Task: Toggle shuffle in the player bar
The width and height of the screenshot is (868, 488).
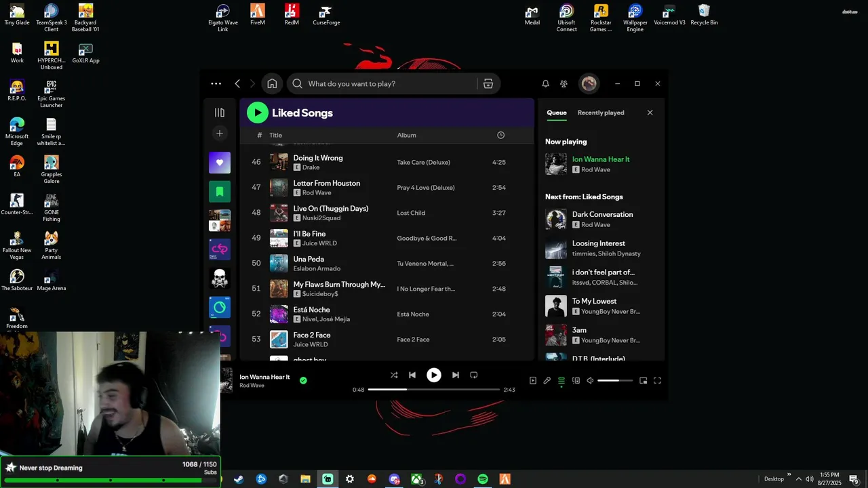Action: [x=394, y=375]
